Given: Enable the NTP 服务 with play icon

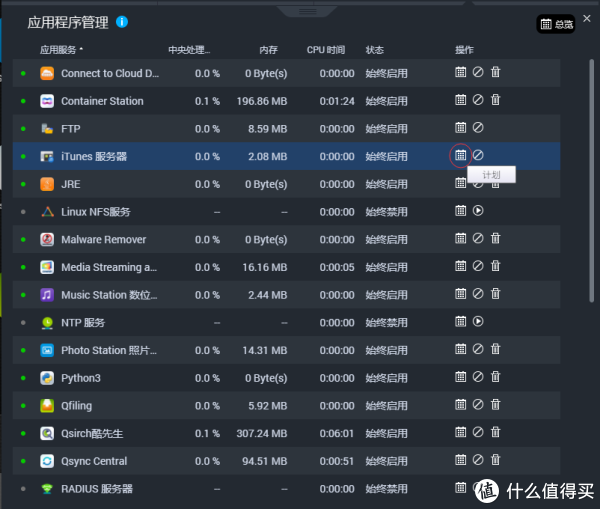Looking at the screenshot, I should point(478,322).
